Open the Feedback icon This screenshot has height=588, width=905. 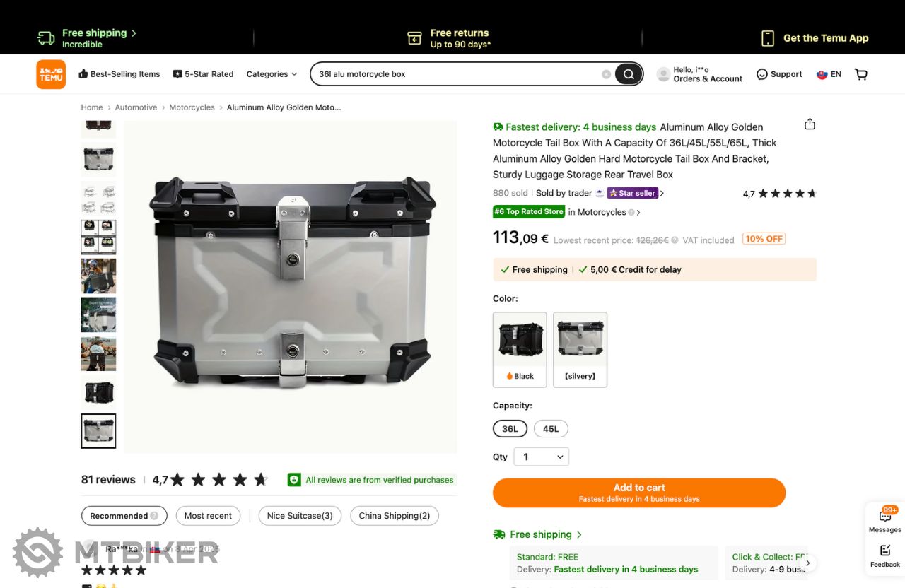click(x=885, y=555)
